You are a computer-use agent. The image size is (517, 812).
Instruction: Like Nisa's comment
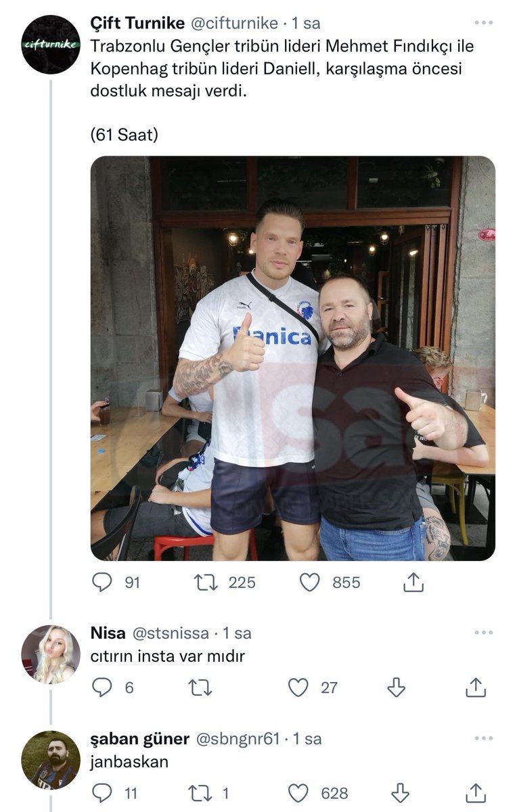tap(298, 687)
